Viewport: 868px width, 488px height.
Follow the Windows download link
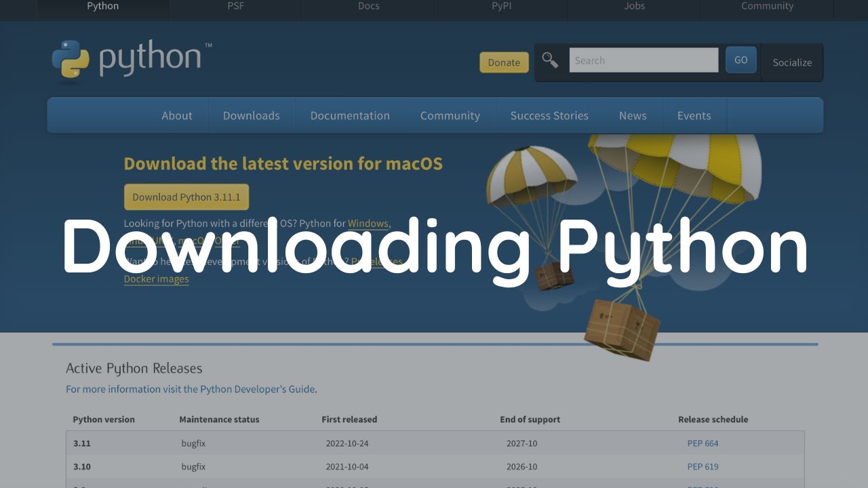tap(368, 223)
